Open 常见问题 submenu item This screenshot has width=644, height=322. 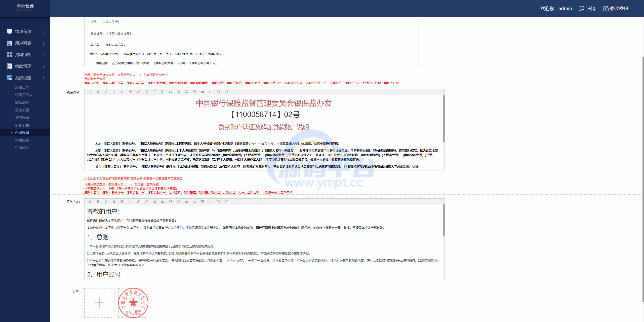point(22,140)
